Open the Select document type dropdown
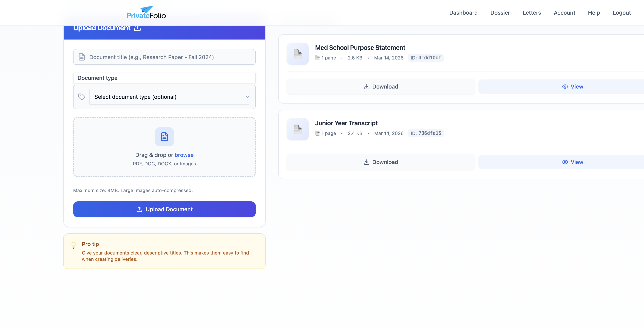The height and width of the screenshot is (330, 644). (169, 97)
